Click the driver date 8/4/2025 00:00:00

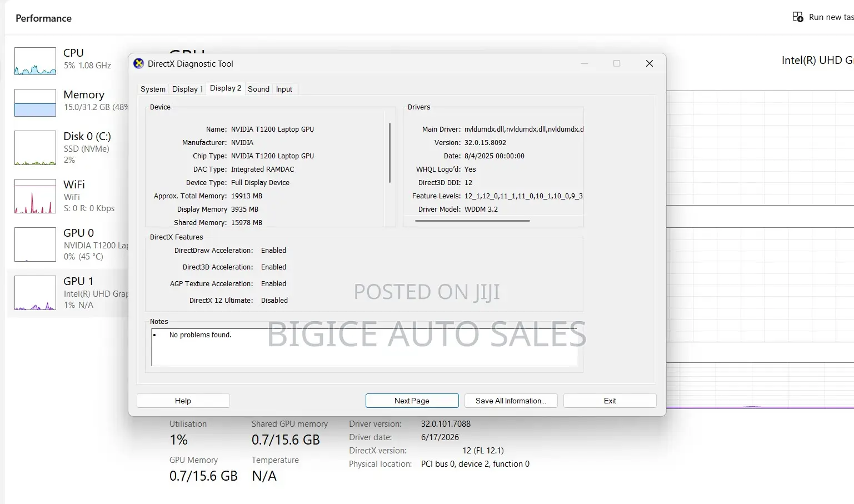495,156
